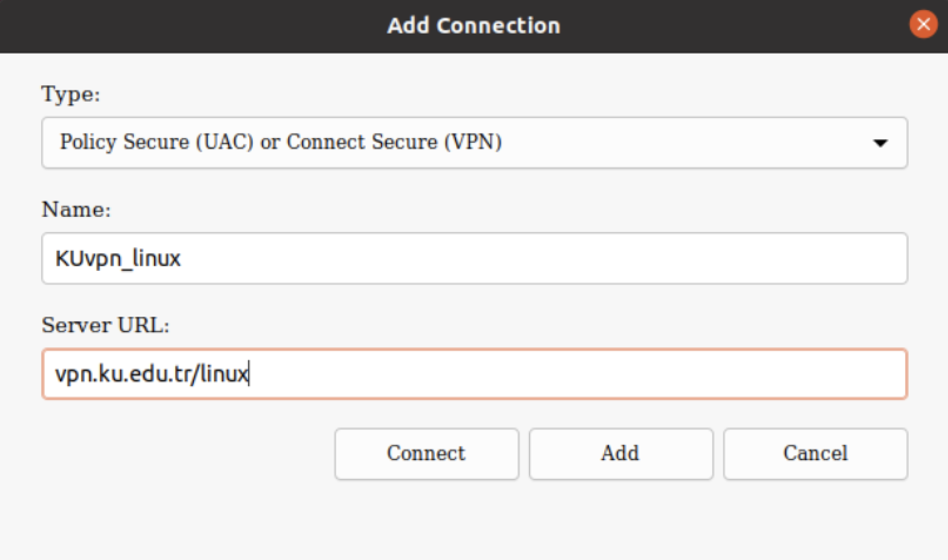Screen dimensions: 948x560
Task: Cancel the Add Connection dialog
Action: tap(815, 453)
